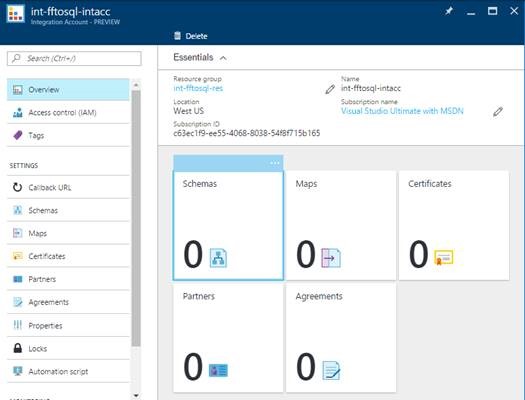Viewport: 525px width, 400px height.
Task: Open the Maps tile icon
Action: (331, 257)
